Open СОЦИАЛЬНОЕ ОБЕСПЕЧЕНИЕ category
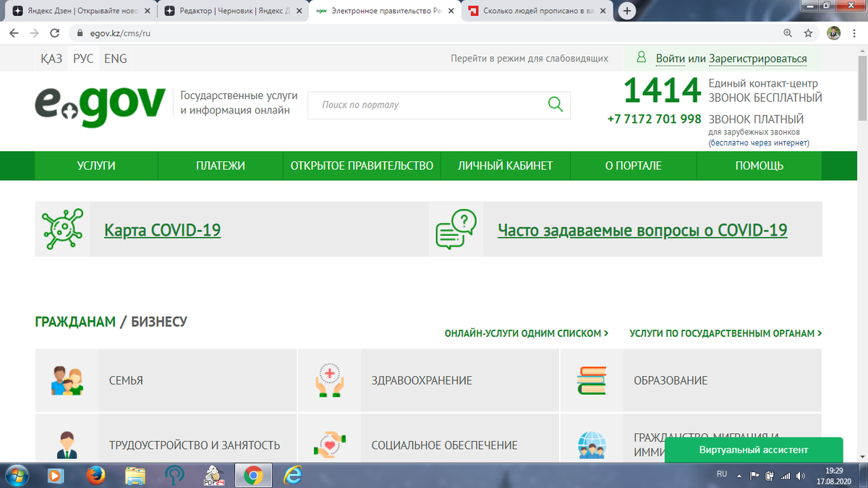 coord(428,438)
